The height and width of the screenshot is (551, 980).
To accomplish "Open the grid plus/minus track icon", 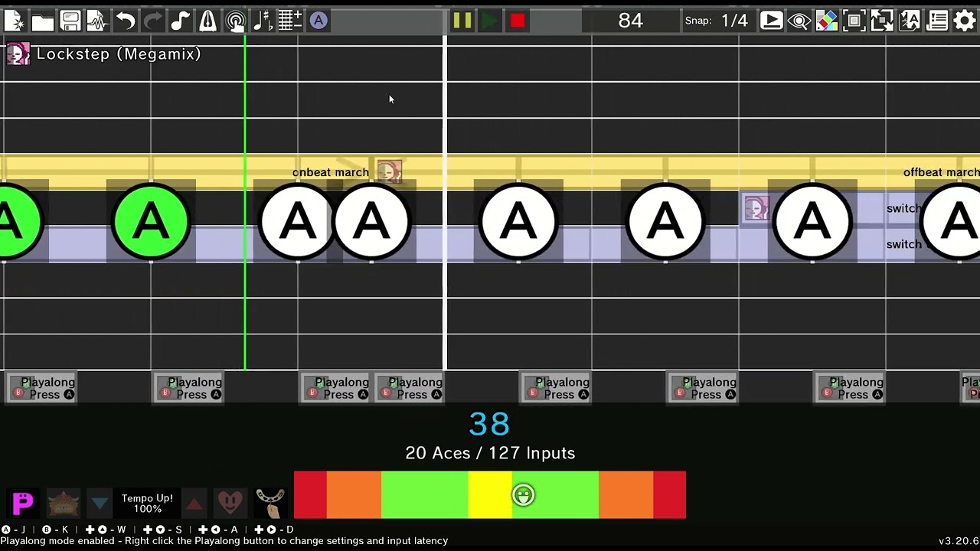I will click(x=290, y=21).
